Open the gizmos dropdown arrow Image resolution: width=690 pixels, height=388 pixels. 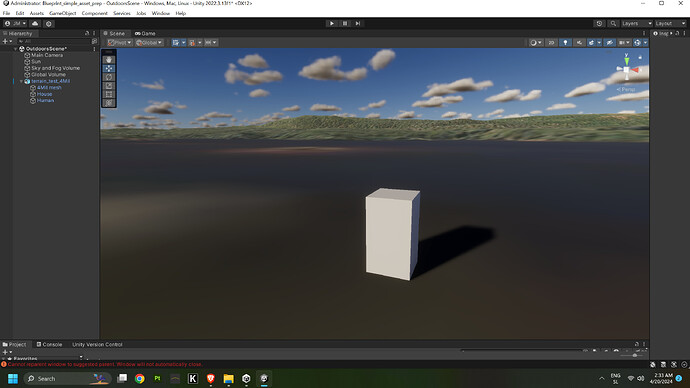(645, 43)
